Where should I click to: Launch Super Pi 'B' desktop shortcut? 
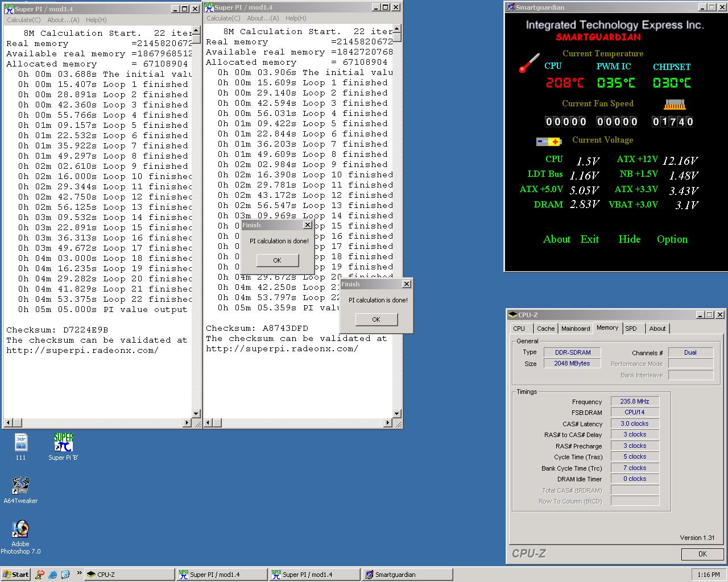pos(63,443)
